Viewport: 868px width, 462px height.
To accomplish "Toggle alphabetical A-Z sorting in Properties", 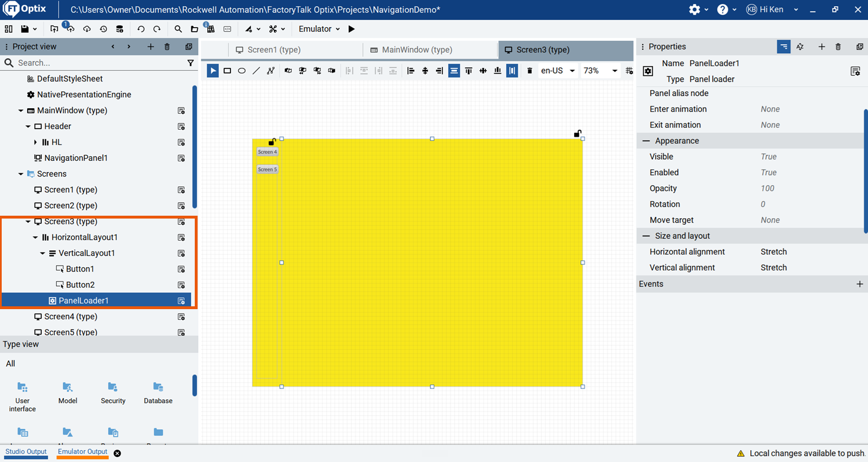I will (x=800, y=46).
